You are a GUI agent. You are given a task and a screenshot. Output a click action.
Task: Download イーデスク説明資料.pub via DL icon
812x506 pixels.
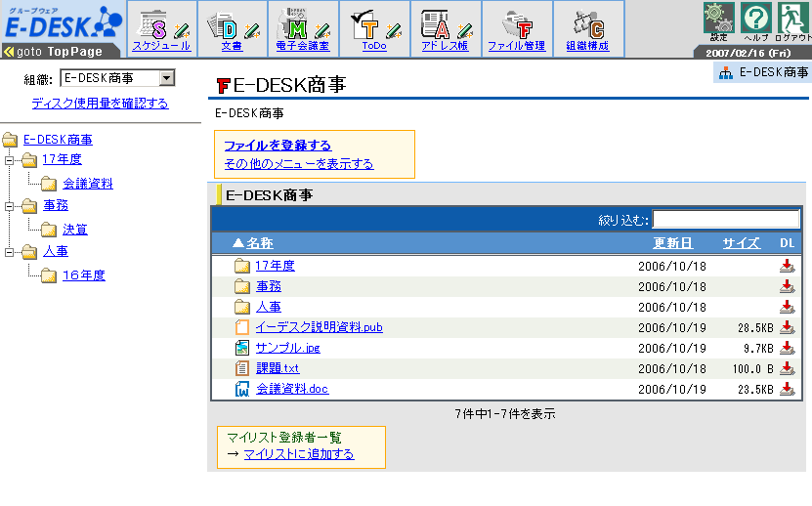pos(788,327)
